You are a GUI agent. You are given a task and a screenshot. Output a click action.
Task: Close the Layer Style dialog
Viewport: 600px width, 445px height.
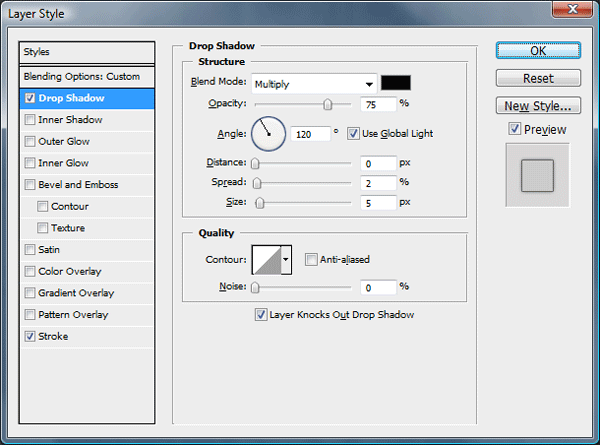(572, 9)
